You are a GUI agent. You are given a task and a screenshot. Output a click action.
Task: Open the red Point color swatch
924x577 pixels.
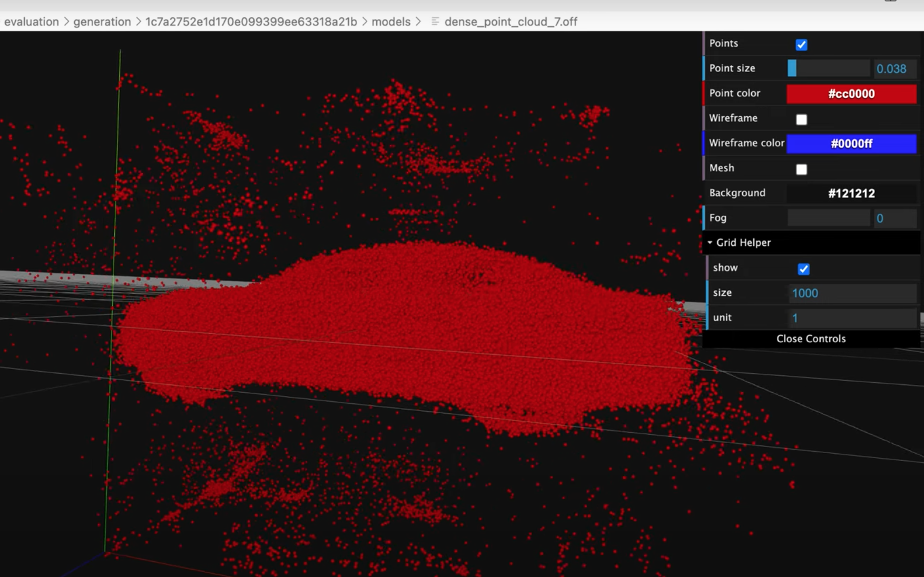(x=851, y=94)
